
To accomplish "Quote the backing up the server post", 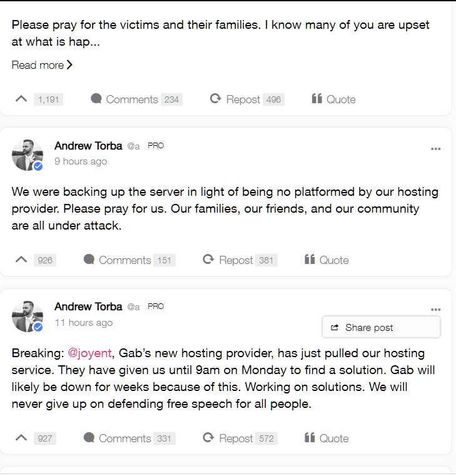I will point(327,260).
